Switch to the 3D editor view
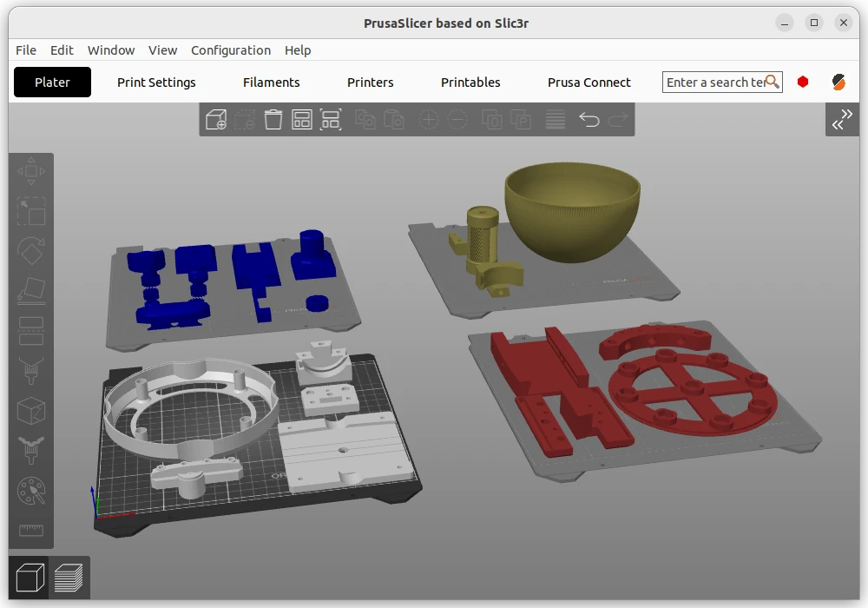 click(30, 578)
